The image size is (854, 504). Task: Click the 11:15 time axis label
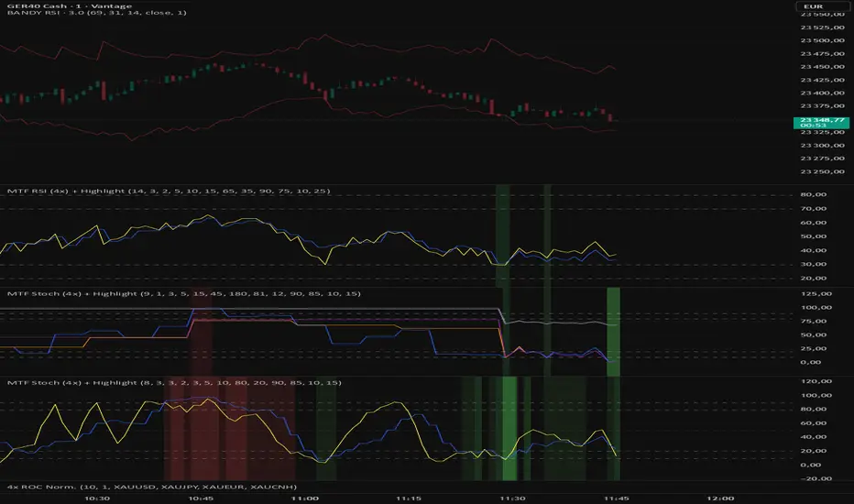pos(409,499)
